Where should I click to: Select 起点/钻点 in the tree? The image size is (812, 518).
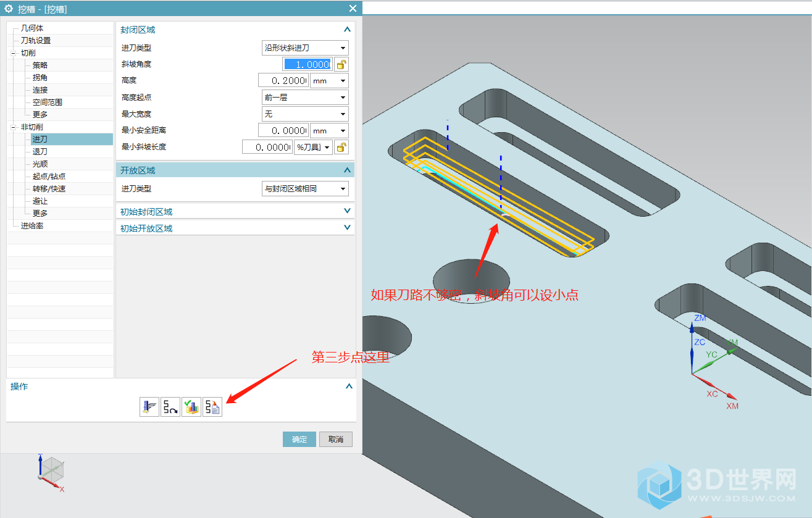49,177
